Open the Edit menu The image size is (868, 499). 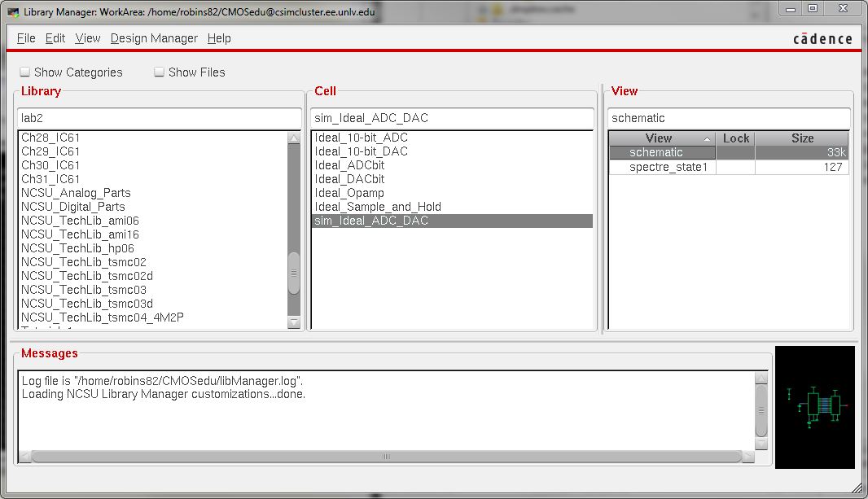coord(55,38)
